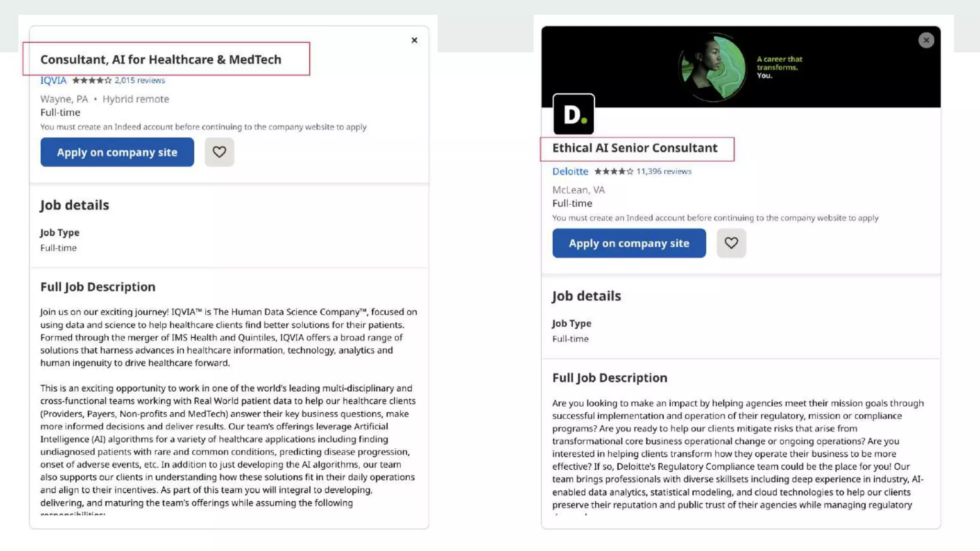Apply on company site for Deloitte job
Viewport: 980px width, 551px height.
(x=629, y=243)
